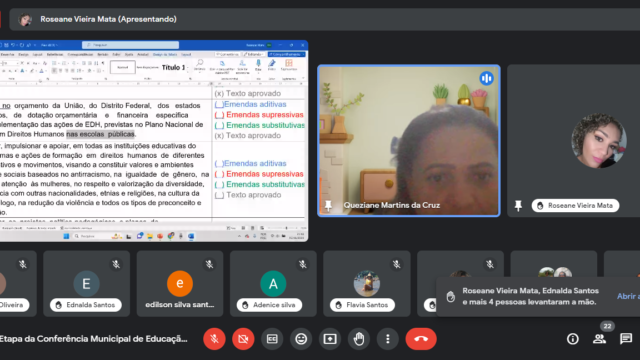The width and height of the screenshot is (640, 360).
Task: Unpin Queziane Martins da Cruz tile pin icon
Action: tap(328, 205)
